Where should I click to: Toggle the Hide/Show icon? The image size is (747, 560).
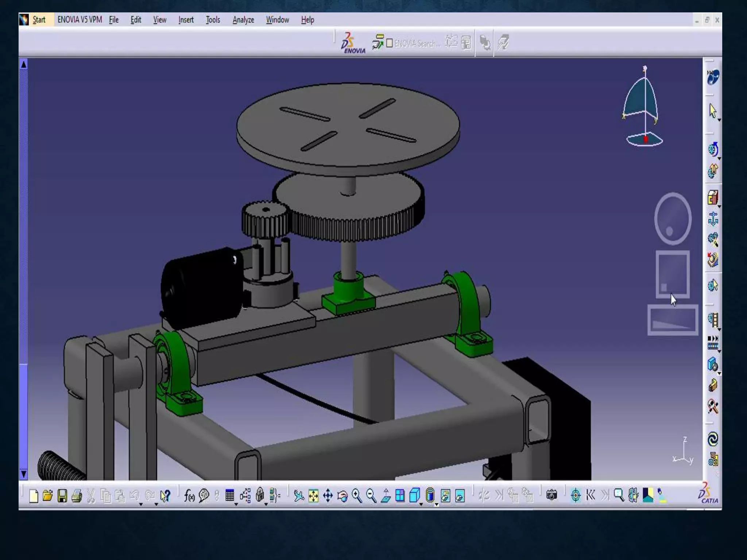(445, 496)
